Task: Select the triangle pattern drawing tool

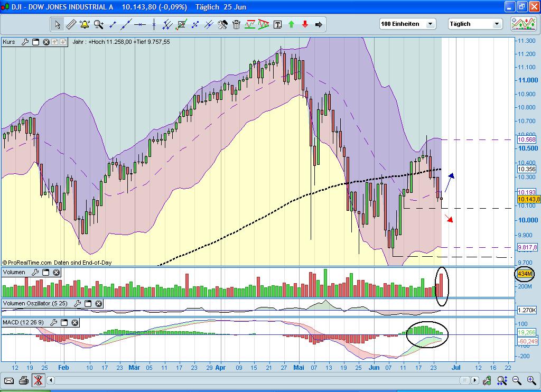Action: (x=264, y=24)
